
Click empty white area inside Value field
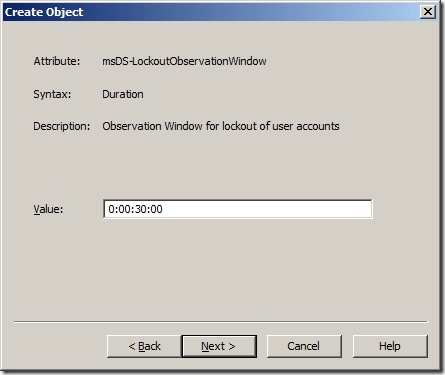(x=267, y=209)
